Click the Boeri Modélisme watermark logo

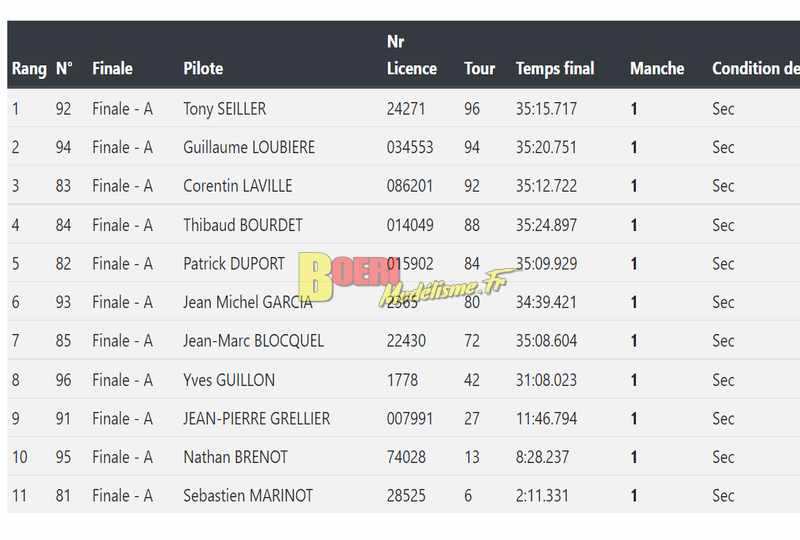[403, 279]
